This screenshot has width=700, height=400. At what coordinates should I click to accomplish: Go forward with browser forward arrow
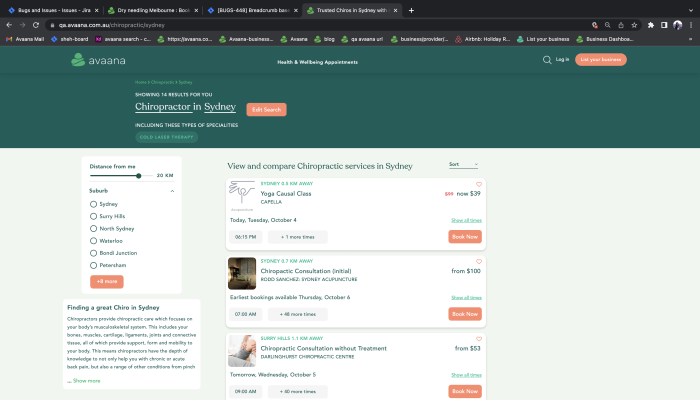(22, 25)
